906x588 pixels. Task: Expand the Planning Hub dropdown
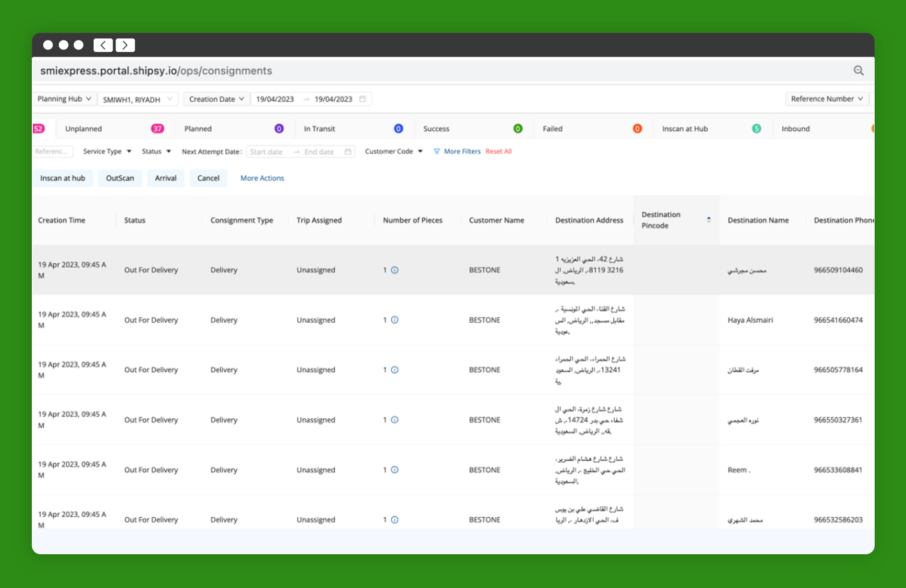point(64,99)
